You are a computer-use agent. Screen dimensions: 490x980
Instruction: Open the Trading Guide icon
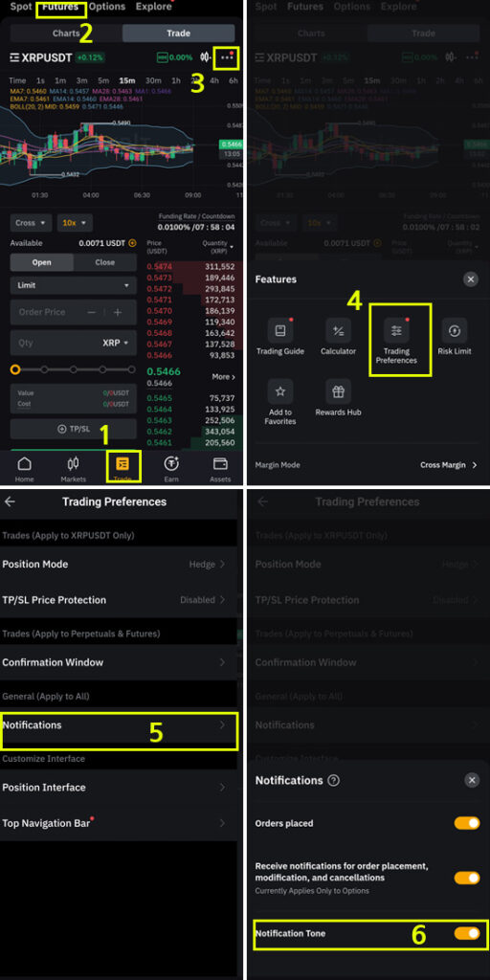280,330
